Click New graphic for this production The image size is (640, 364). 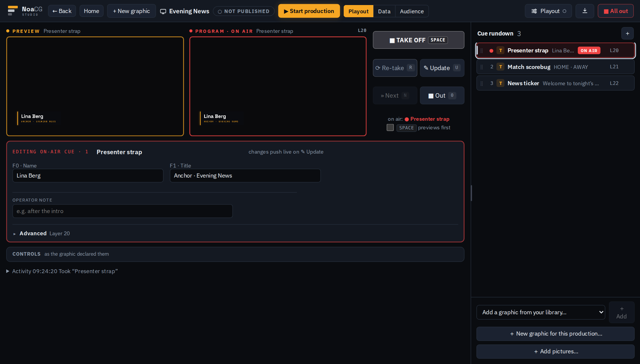[555, 334]
